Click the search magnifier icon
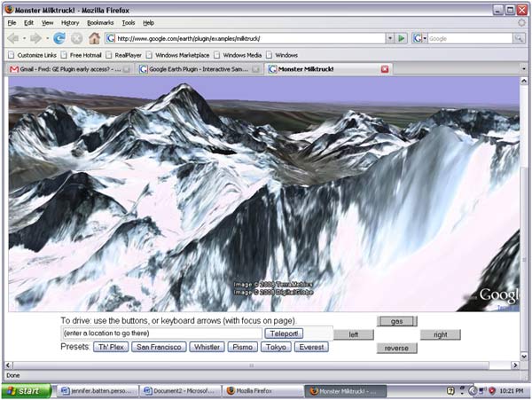This screenshot has height=400, width=532. point(519,38)
